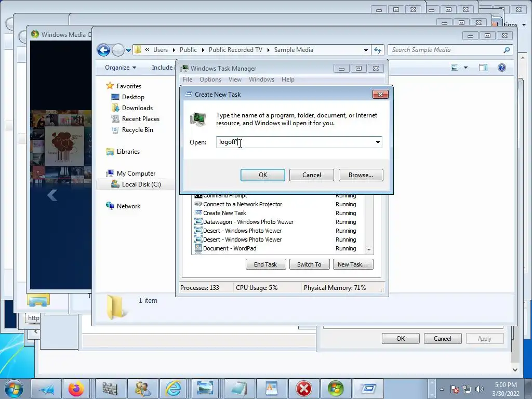
Task: Click Public Recorded TV breadcrumb segment
Action: tap(235, 50)
